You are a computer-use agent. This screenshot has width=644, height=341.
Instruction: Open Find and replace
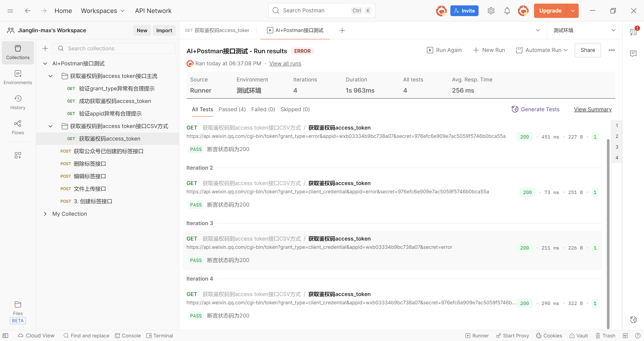click(87, 335)
